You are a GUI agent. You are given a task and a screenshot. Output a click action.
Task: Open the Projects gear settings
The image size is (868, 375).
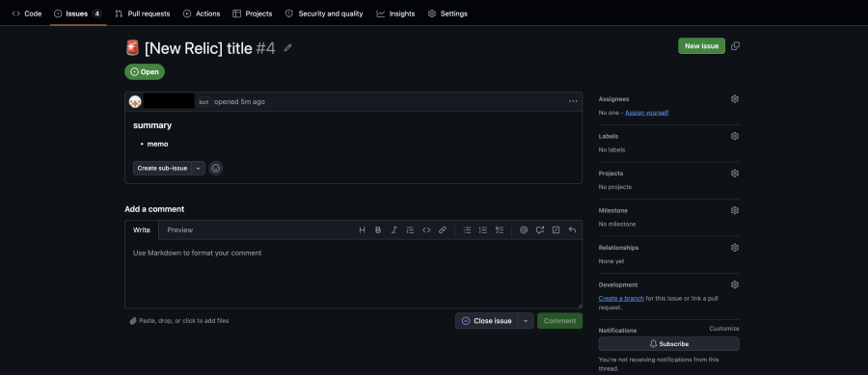[735, 174]
